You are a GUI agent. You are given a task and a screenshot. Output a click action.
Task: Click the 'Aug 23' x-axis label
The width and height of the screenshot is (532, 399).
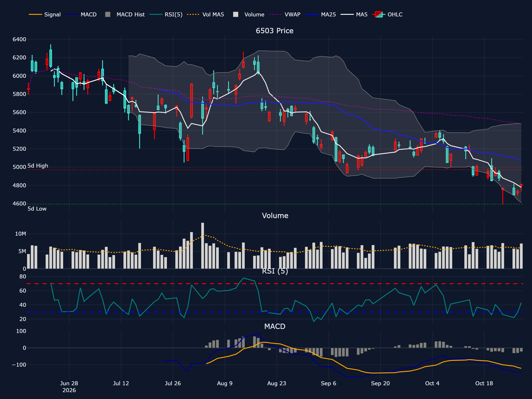click(x=277, y=383)
